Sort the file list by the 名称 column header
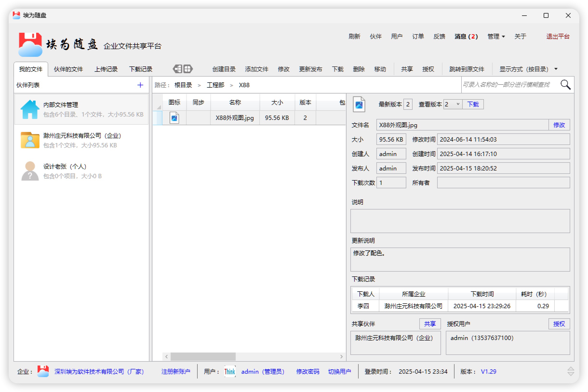The height and width of the screenshot is (392, 588). [x=235, y=102]
